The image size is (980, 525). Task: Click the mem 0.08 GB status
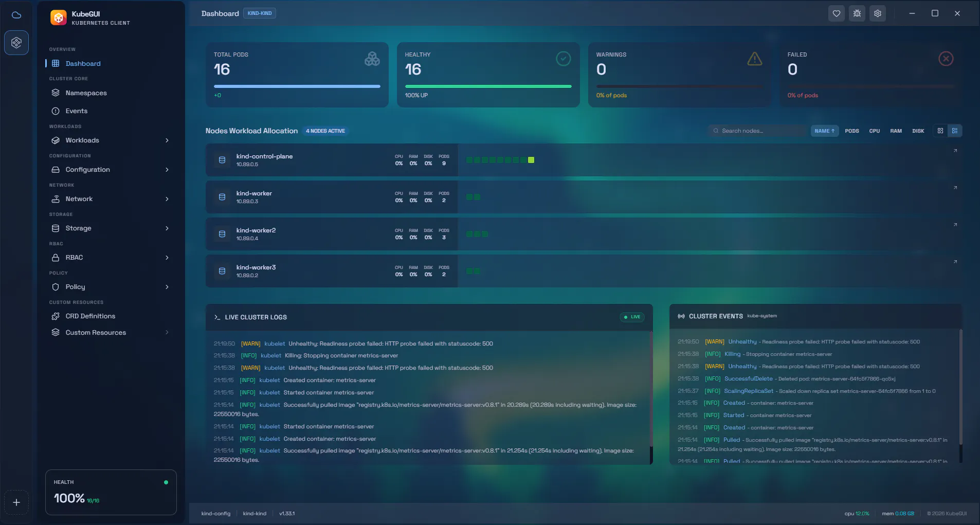898,514
